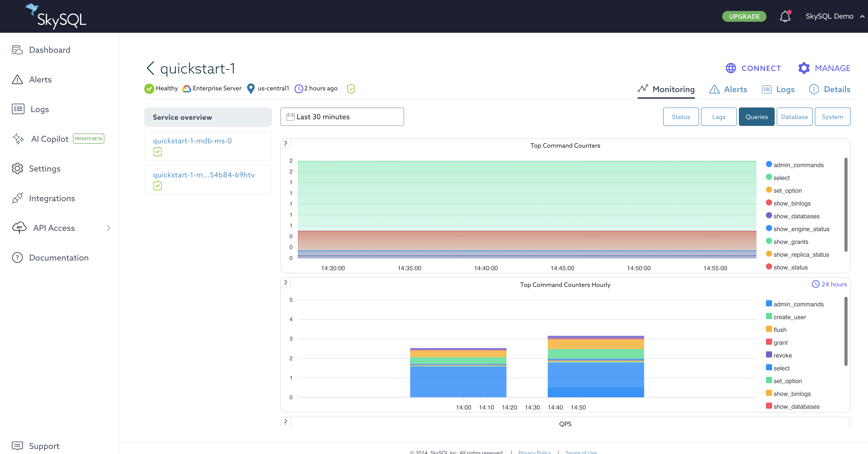Click the API Access cloud icon
868x454 pixels.
click(x=19, y=228)
